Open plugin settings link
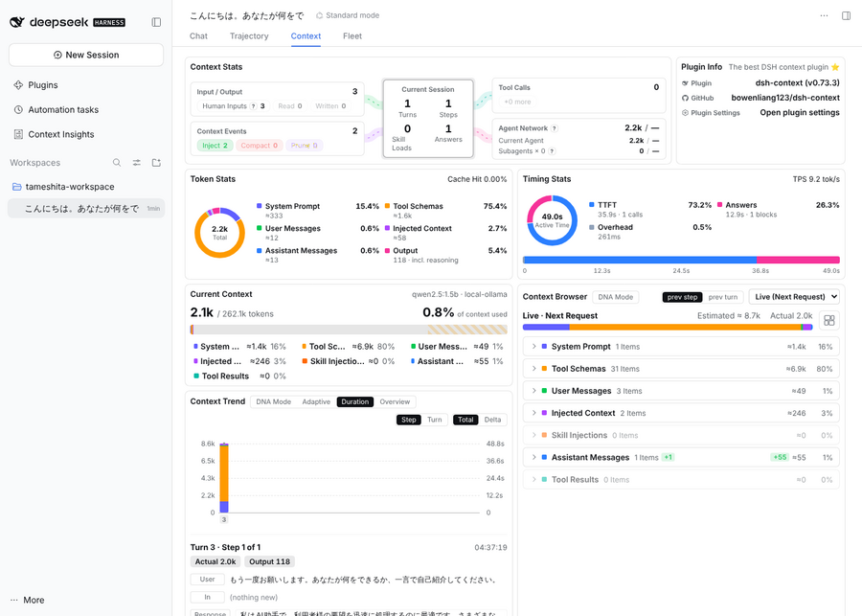The width and height of the screenshot is (862, 616). (x=800, y=113)
